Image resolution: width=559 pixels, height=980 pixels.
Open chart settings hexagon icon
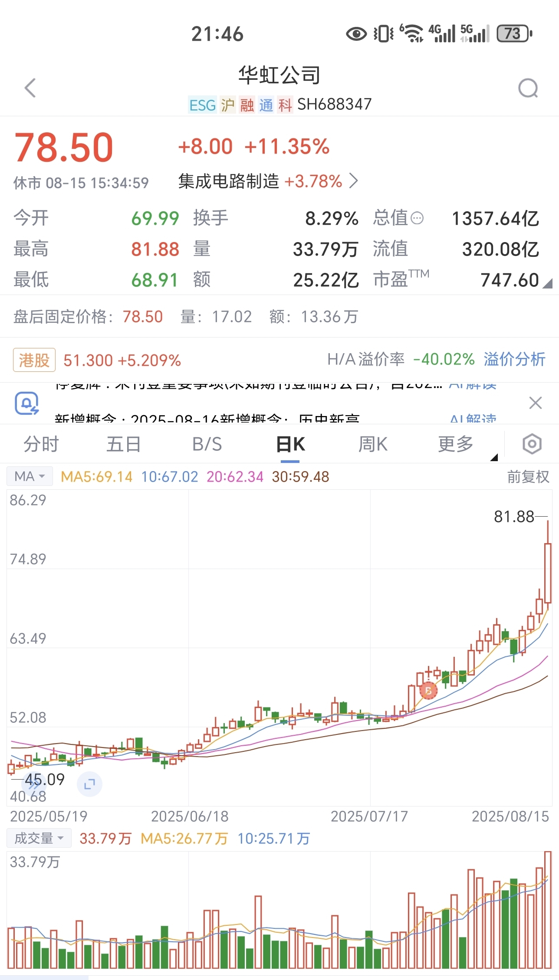tap(532, 444)
